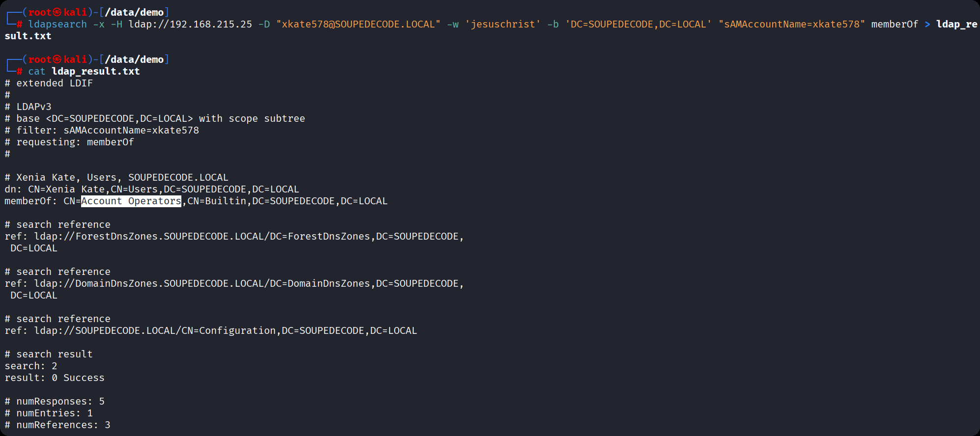Click the blue redirect arrow before ldap_result.txt

point(927,24)
